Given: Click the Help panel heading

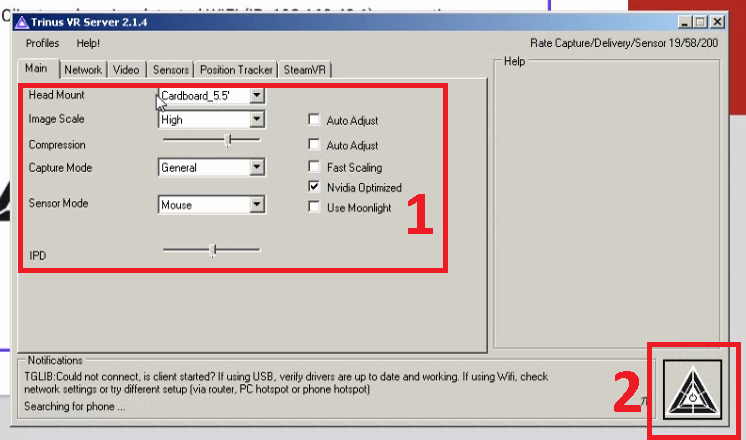Looking at the screenshot, I should coord(514,61).
